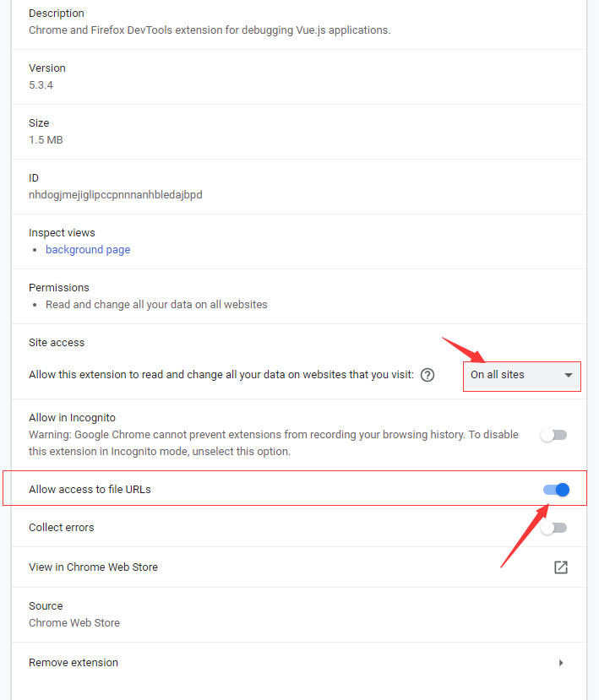Enable the Collect errors toggle

[554, 528]
